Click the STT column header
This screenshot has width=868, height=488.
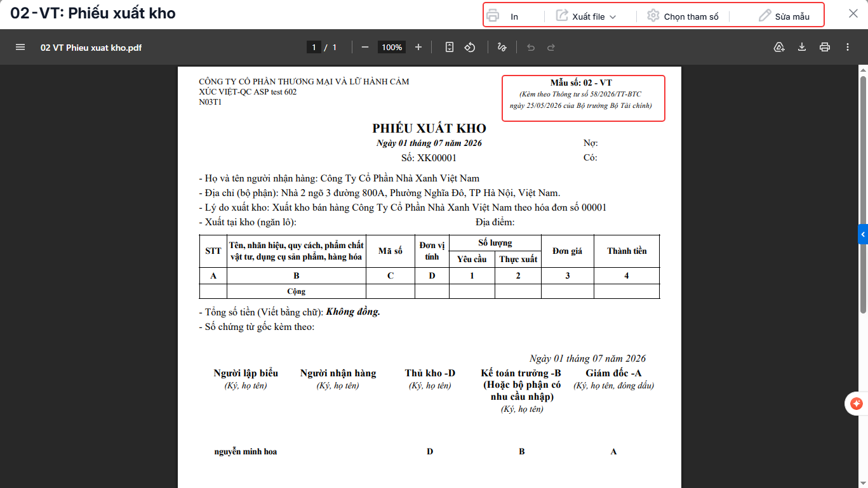[x=213, y=251]
